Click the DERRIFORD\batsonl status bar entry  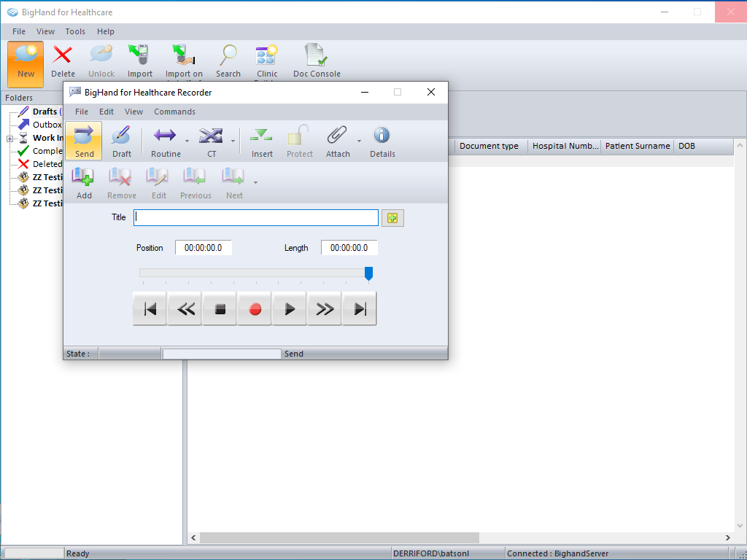(x=431, y=553)
